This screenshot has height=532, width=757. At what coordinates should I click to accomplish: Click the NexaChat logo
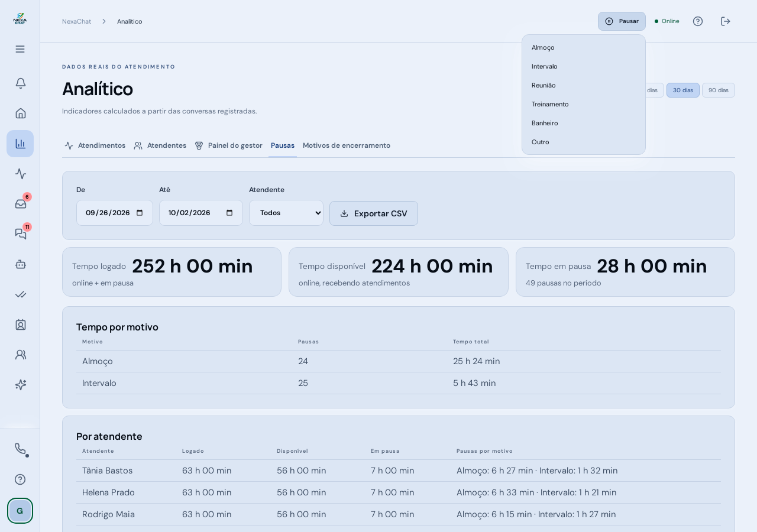tap(20, 18)
